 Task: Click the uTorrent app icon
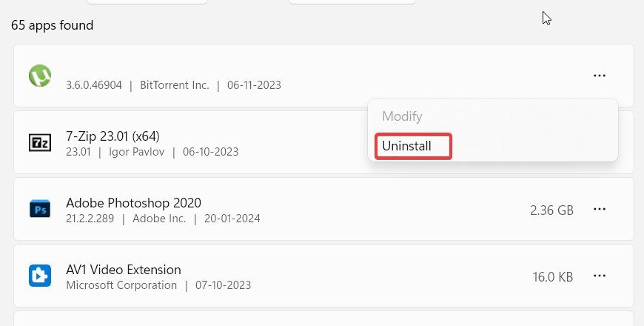[x=39, y=76]
